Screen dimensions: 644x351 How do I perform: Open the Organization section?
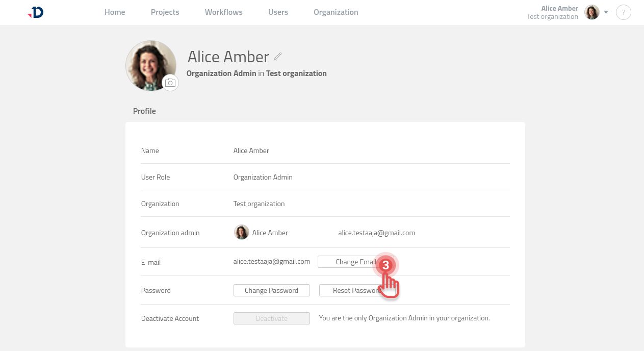click(x=336, y=12)
